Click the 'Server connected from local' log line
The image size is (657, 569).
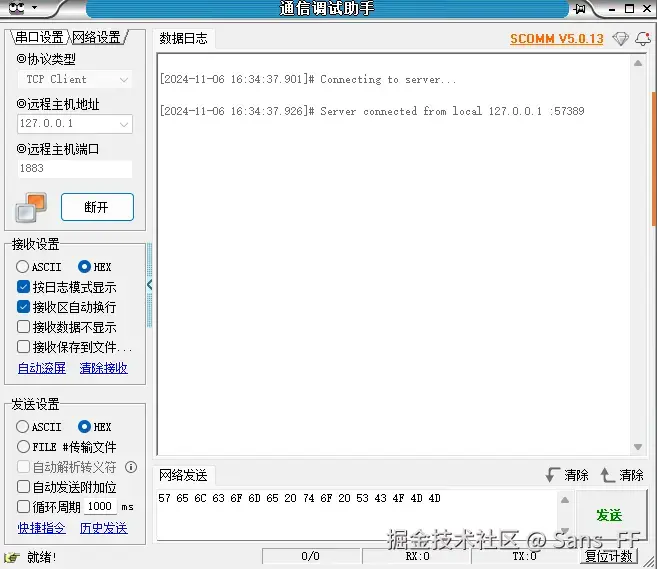pos(372,111)
